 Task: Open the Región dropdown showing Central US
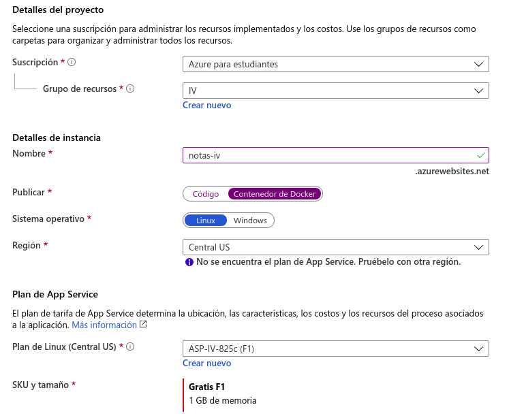click(x=336, y=247)
